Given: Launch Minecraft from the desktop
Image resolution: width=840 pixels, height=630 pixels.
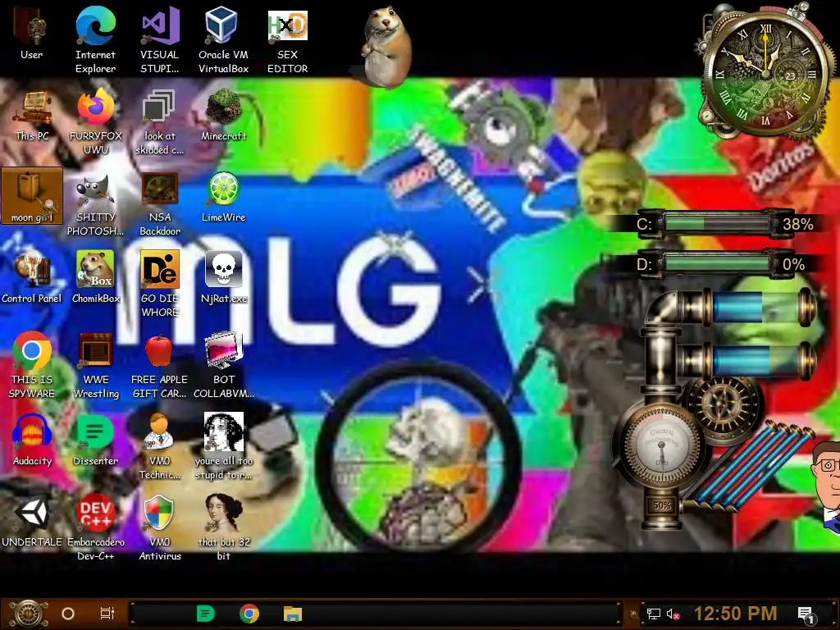Looking at the screenshot, I should pyautogui.click(x=223, y=115).
